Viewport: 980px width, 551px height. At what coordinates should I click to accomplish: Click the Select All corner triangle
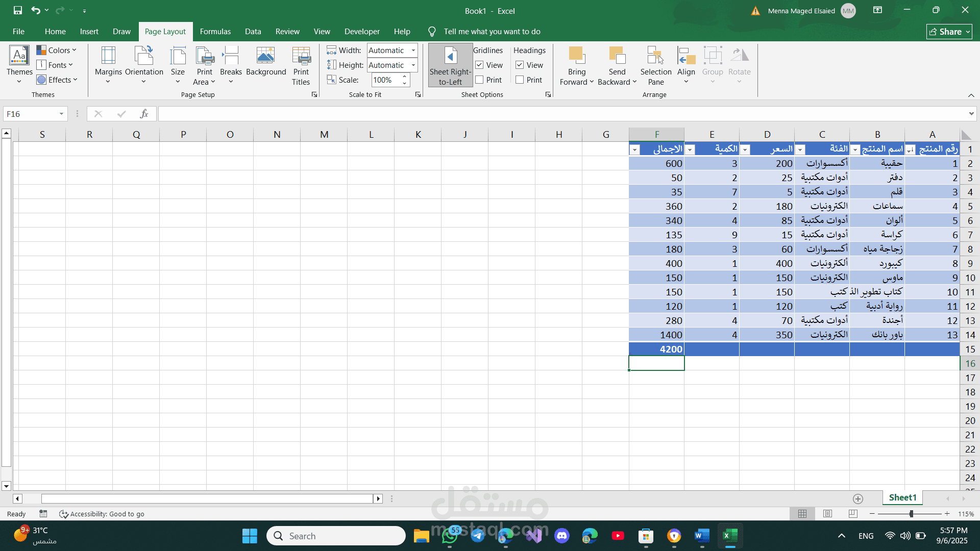click(966, 135)
